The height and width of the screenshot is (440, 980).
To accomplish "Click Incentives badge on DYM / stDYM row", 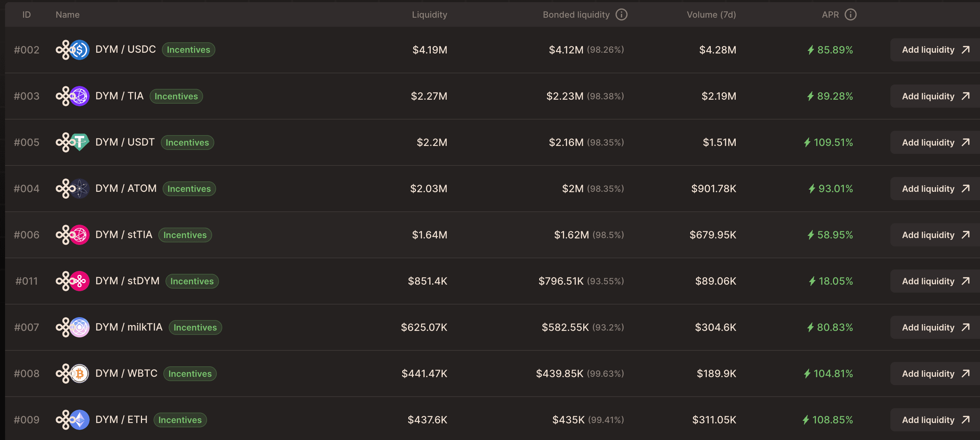I will pyautogui.click(x=192, y=281).
